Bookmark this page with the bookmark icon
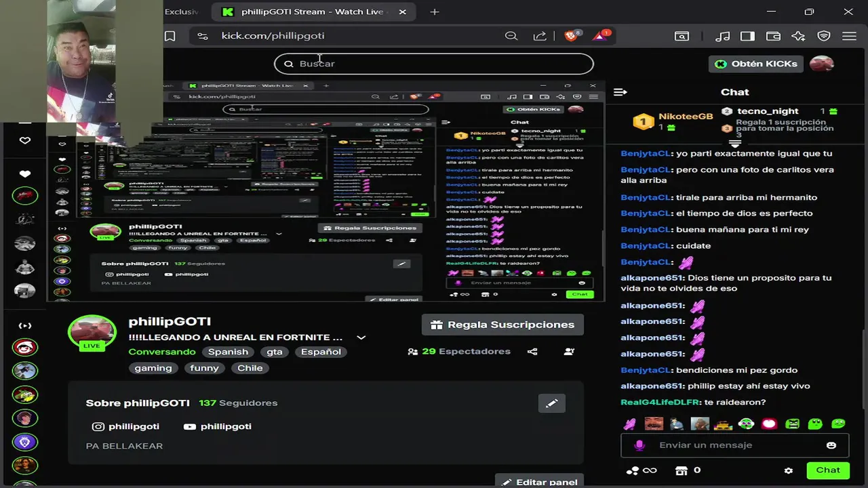The height and width of the screenshot is (488, 868). click(x=170, y=36)
